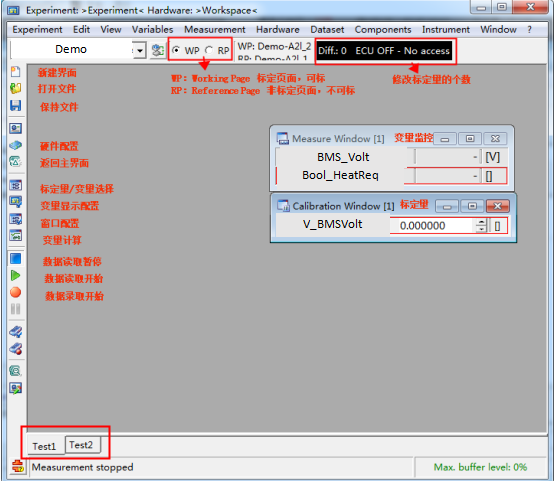Open the Dataset menu
This screenshot has height=481, width=555.
pyautogui.click(x=327, y=29)
